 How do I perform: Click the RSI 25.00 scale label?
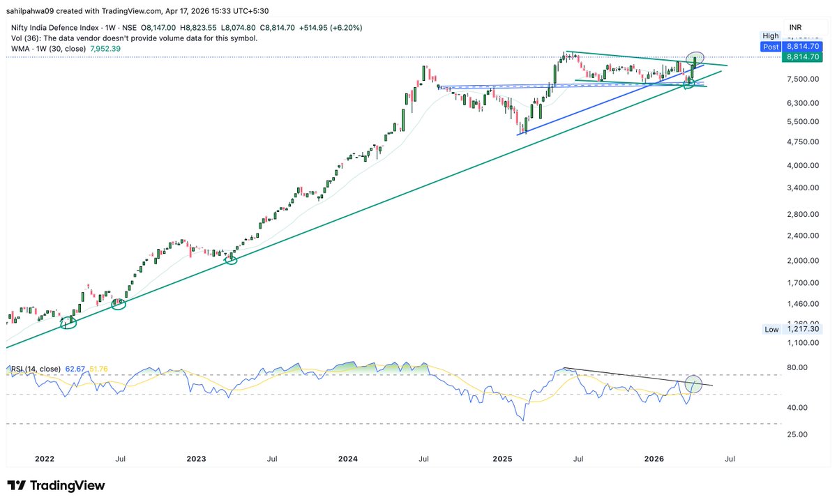click(798, 434)
